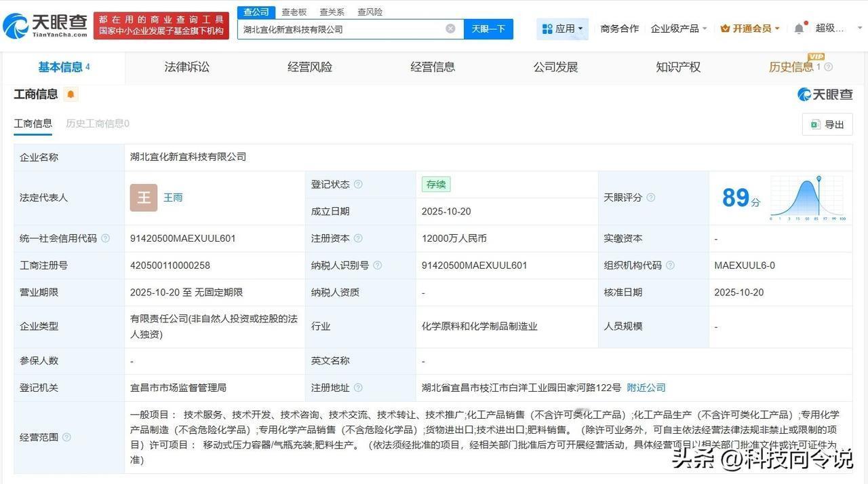The image size is (868, 484).
Task: Click 成立日期 value 2025-10-20
Action: pos(446,211)
